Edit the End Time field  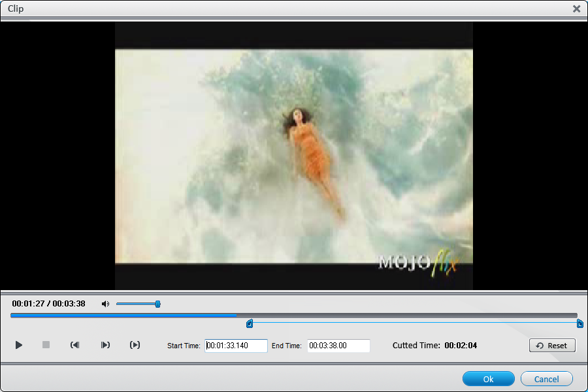pyautogui.click(x=338, y=346)
